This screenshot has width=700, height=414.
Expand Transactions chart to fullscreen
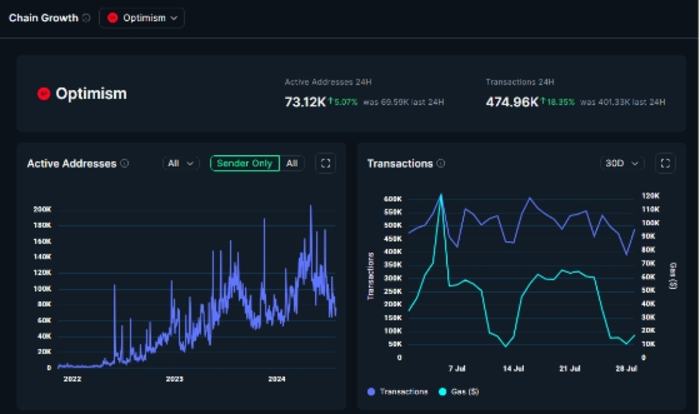click(x=665, y=163)
